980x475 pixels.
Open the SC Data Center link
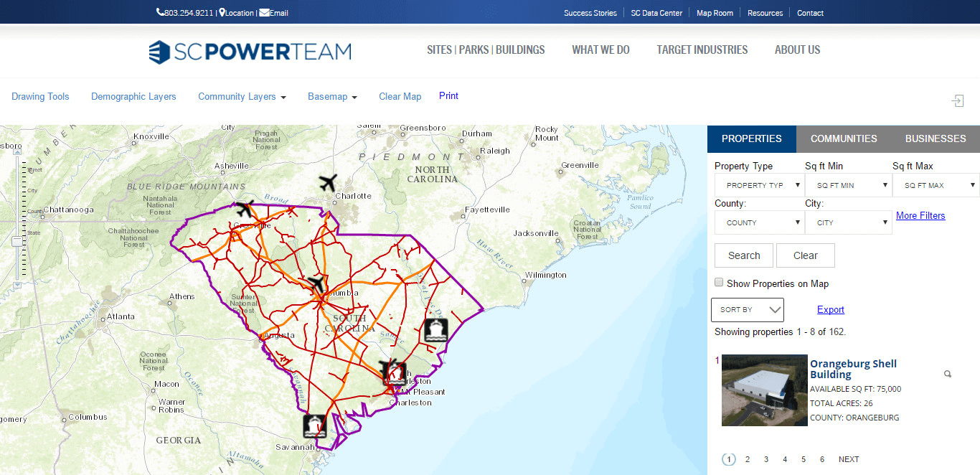click(x=656, y=13)
